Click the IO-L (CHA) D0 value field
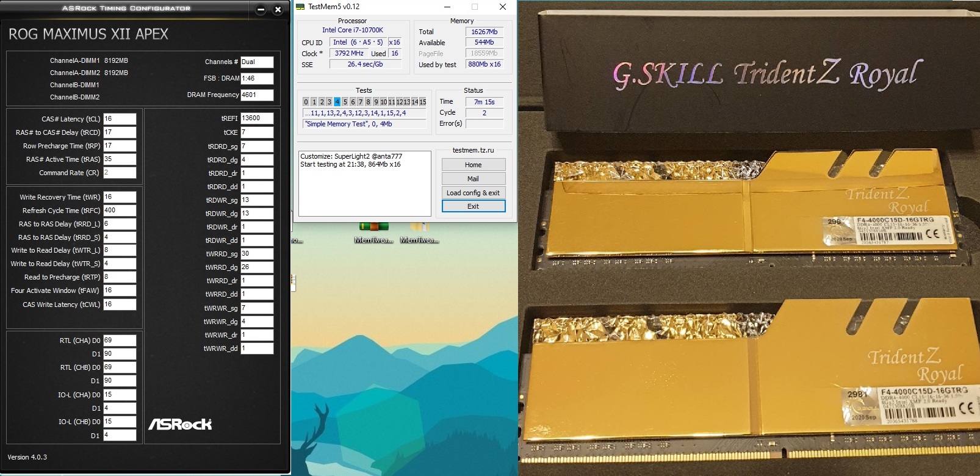The width and height of the screenshot is (980, 476). tap(120, 395)
